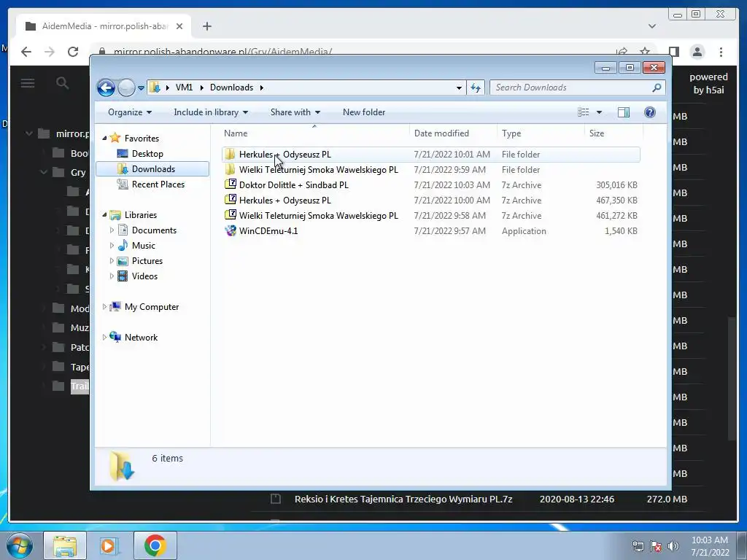Expand the Music library
The image size is (747, 560).
coord(112,246)
